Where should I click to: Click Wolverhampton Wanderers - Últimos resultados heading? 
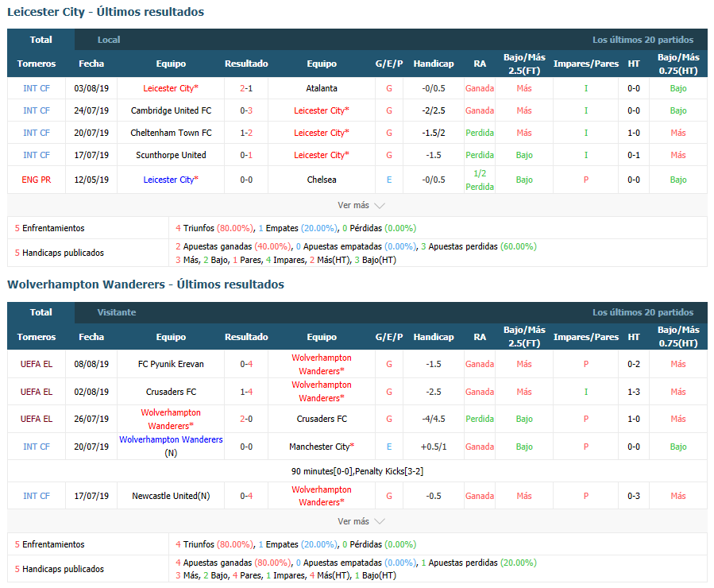pos(145,284)
